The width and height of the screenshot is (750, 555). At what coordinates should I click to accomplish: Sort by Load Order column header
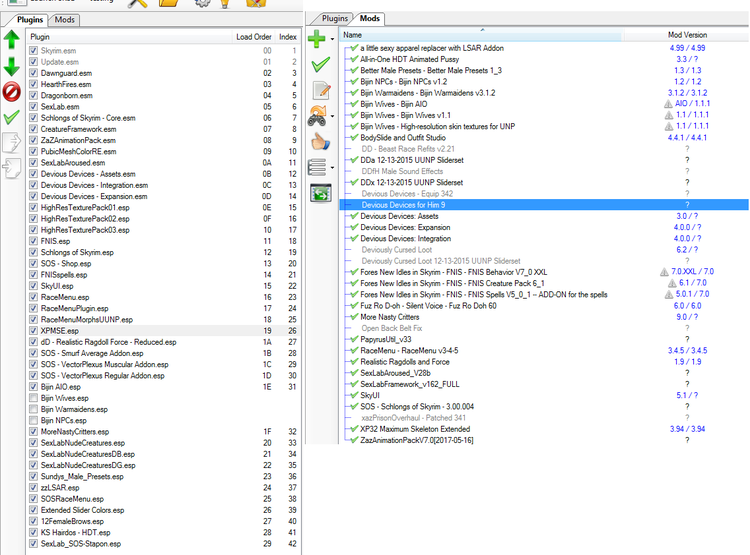[254, 37]
